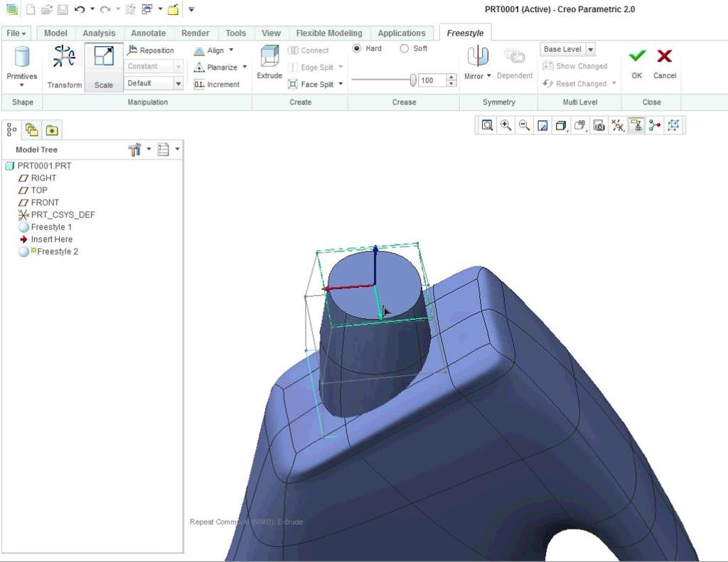The width and height of the screenshot is (728, 562).
Task: Select Freestyle 1 in Model Tree
Action: coord(45,227)
